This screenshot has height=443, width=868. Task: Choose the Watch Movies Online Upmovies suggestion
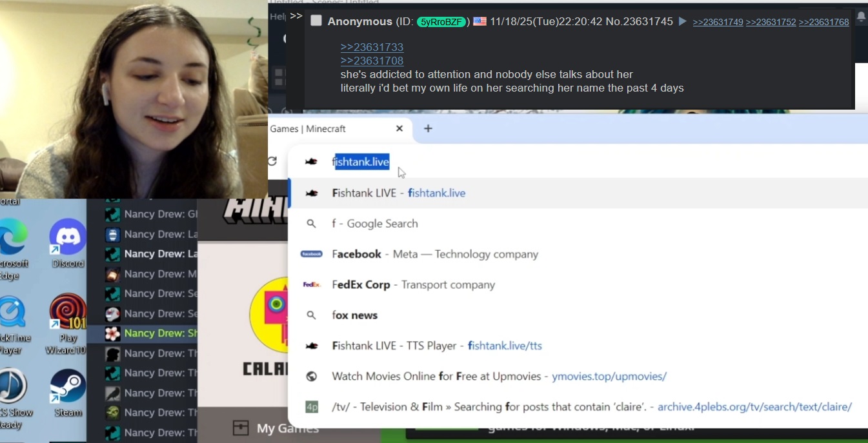578,376
